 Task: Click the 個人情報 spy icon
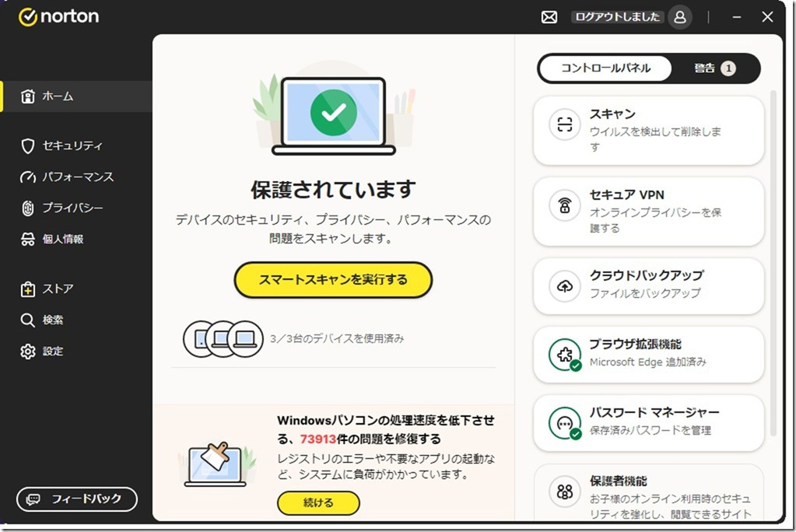[x=27, y=239]
